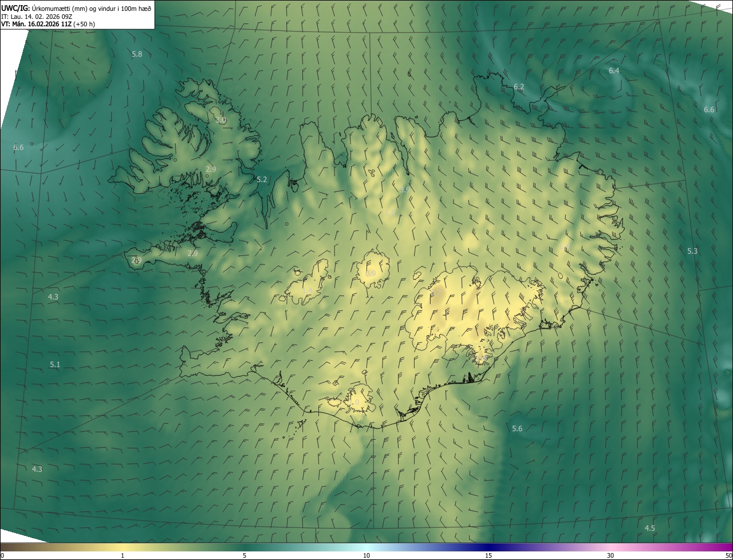This screenshot has height=560, width=733.
Task: Click the dark navy band of the color scale
Action: pyautogui.click(x=488, y=547)
